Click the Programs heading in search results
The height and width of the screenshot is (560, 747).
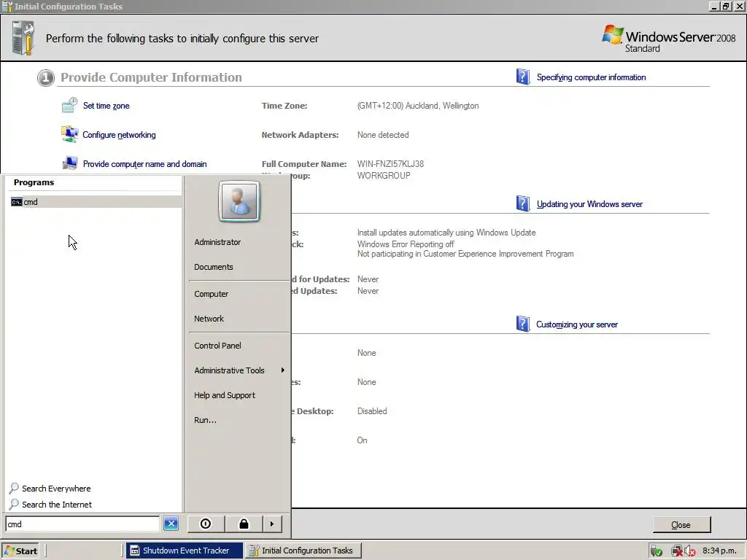pyautogui.click(x=34, y=182)
